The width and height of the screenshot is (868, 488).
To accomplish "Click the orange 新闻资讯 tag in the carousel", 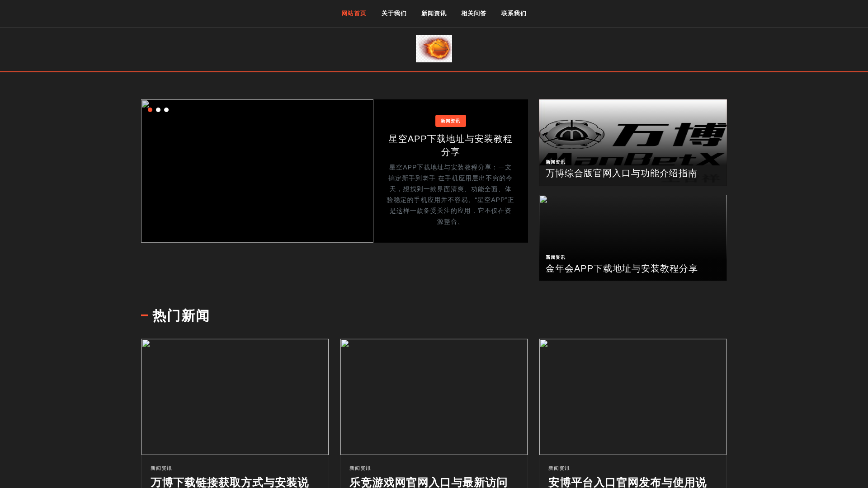I will [x=451, y=121].
